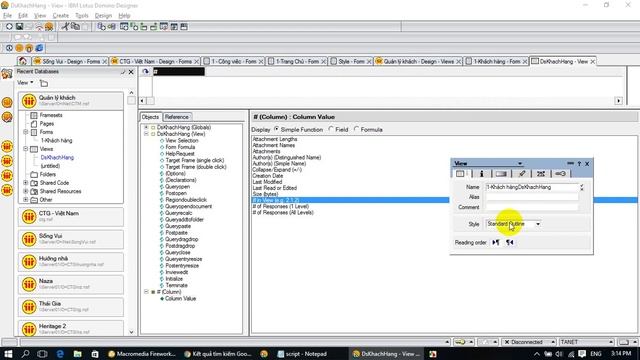Select the Field display radio button
Viewport: 640px width, 360px height.
click(331, 129)
